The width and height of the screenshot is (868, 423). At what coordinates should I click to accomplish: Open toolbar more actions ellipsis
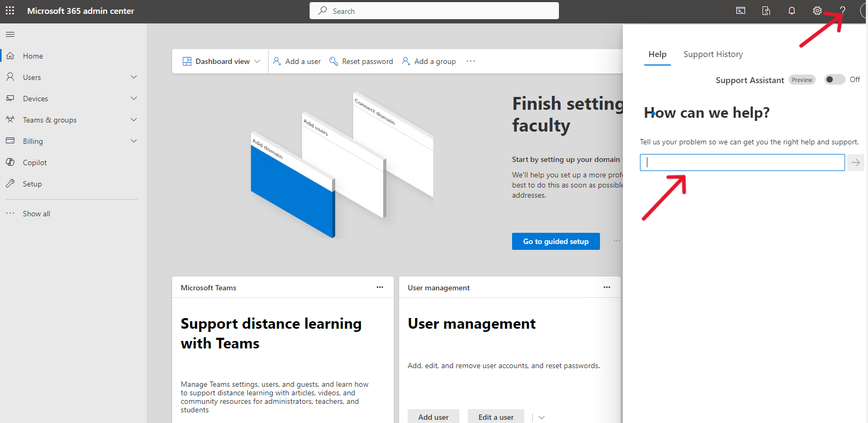click(x=470, y=61)
